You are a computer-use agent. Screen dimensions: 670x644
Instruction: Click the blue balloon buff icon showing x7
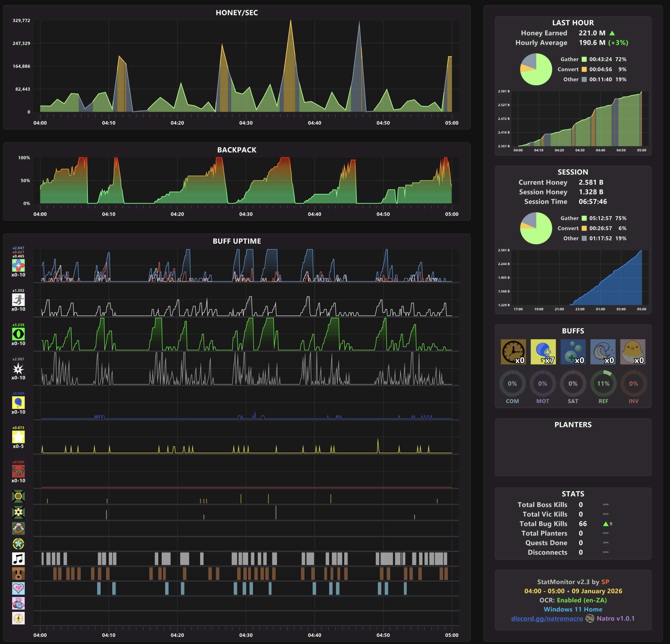click(x=543, y=351)
